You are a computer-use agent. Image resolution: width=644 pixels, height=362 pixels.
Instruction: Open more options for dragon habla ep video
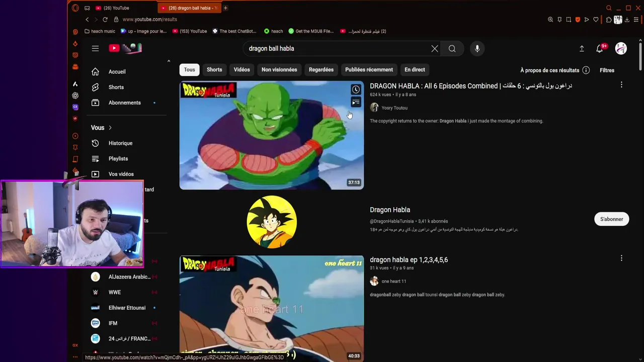point(621,258)
